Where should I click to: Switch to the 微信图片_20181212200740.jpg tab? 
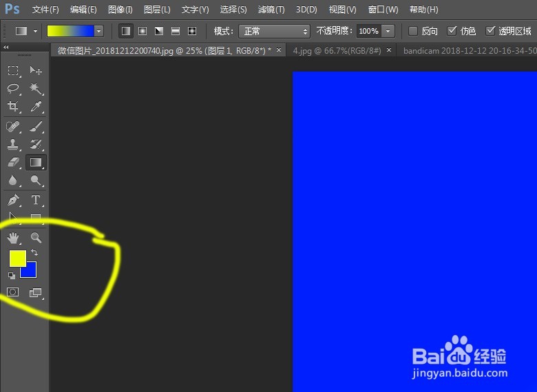[x=165, y=51]
